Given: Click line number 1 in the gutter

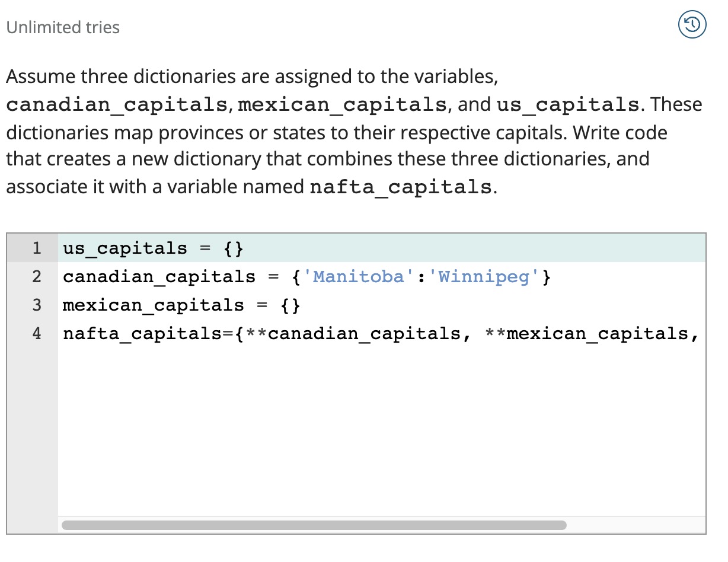Looking at the screenshot, I should [37, 248].
